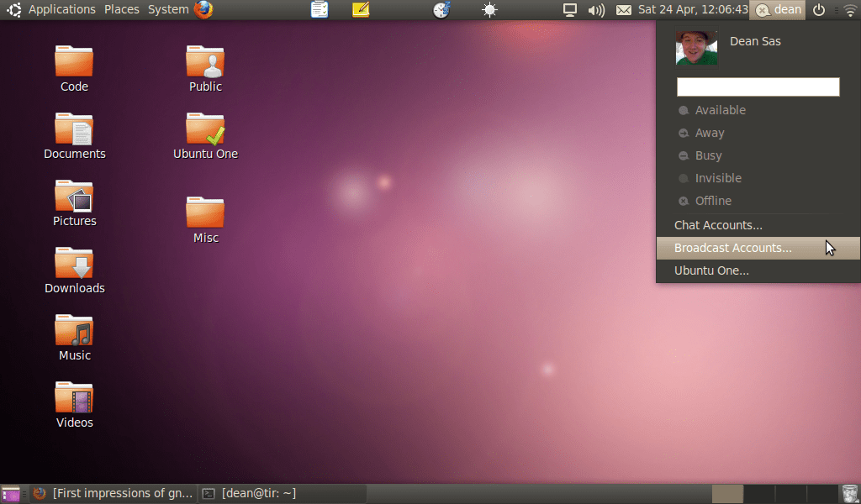Open the sticky notes applet icon
Screen dimensions: 861x504
(x=361, y=10)
